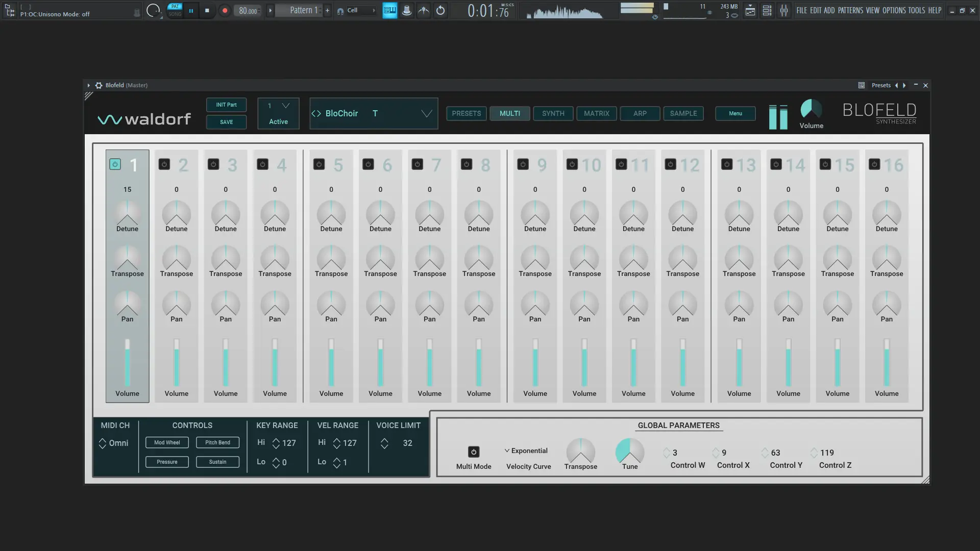Toggle the typing keyboard to piano icon

coord(389,10)
